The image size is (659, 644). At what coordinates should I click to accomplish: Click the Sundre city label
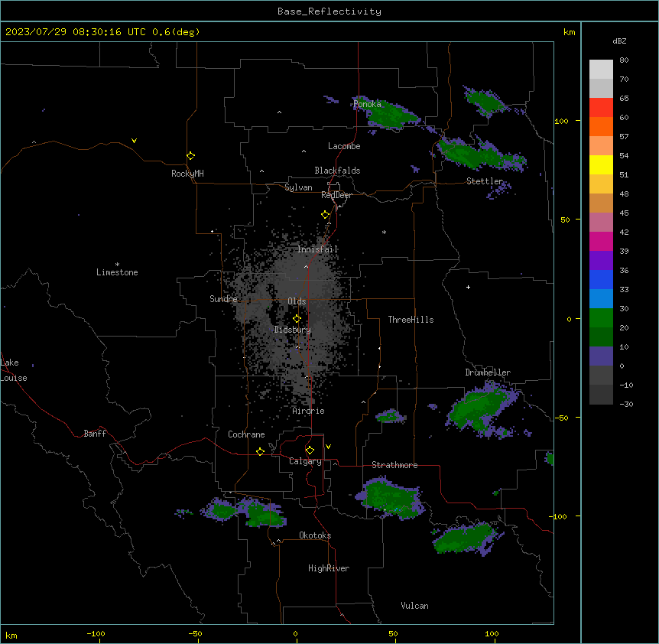pyautogui.click(x=223, y=299)
